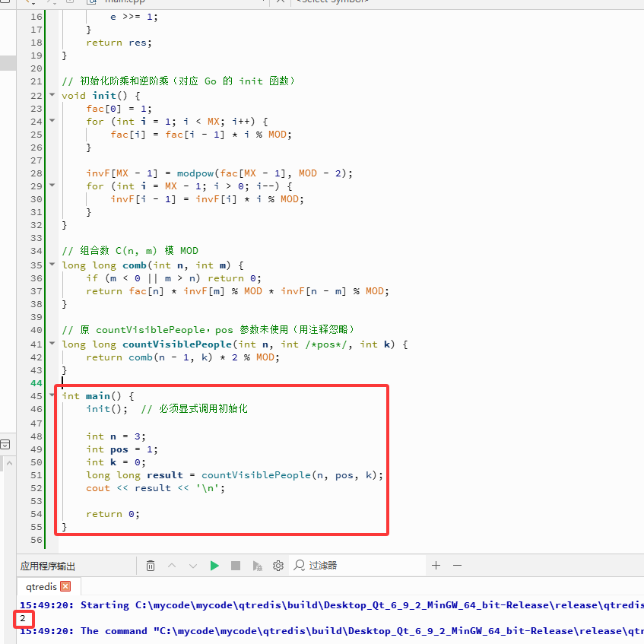Re-run the program with green play button

[214, 566]
